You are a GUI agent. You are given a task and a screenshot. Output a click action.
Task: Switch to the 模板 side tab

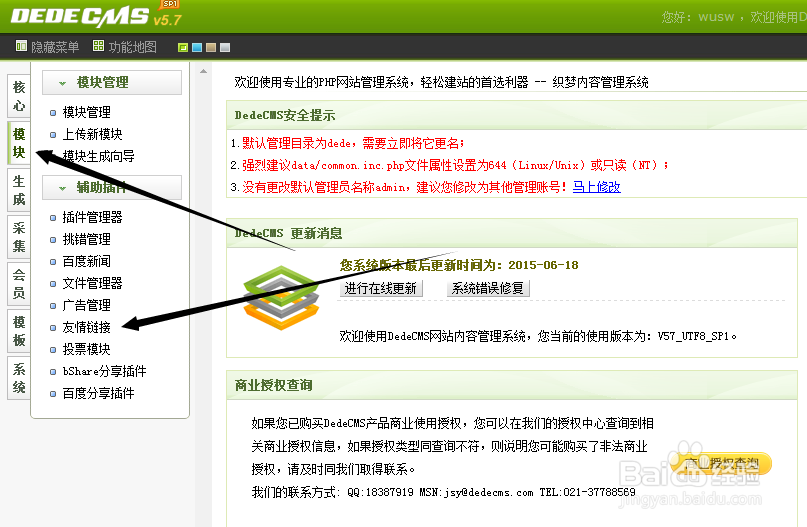[19, 331]
